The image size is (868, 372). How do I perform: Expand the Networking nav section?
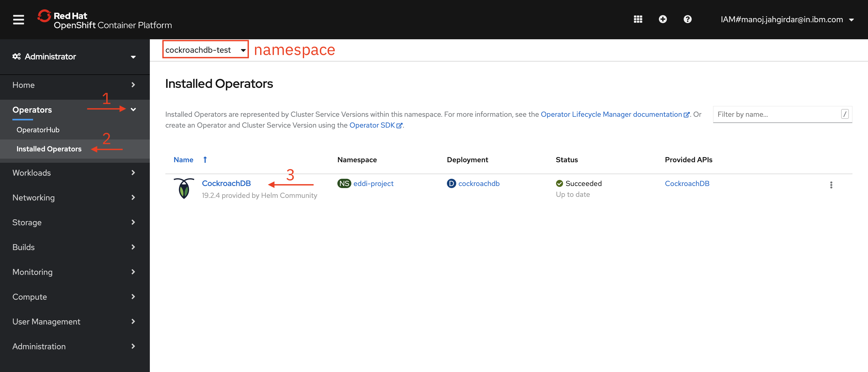tap(74, 198)
